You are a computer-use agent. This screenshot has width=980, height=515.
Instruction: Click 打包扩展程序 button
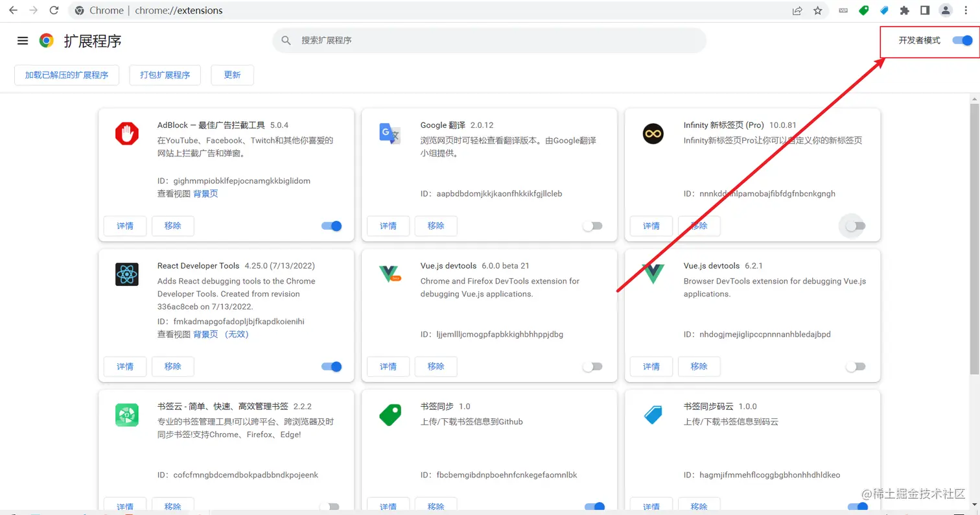[x=165, y=75]
